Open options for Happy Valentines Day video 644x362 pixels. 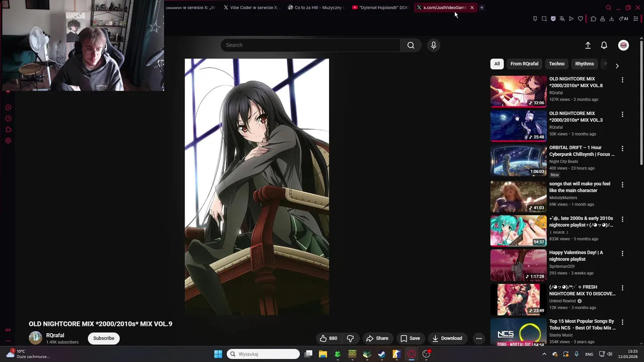coord(622,253)
